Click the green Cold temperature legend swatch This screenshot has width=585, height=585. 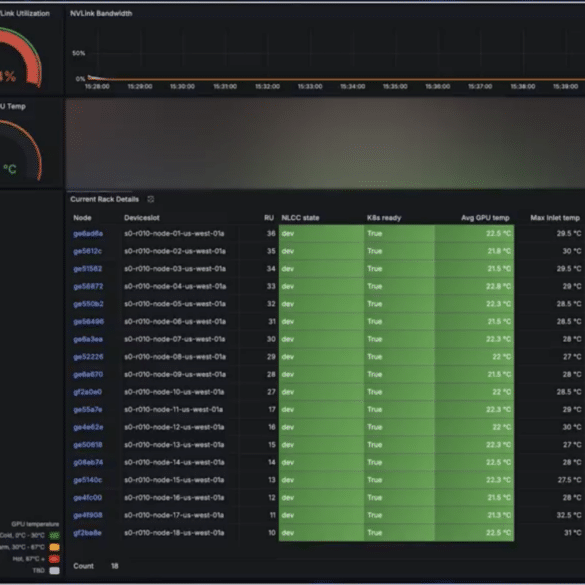[x=54, y=536]
